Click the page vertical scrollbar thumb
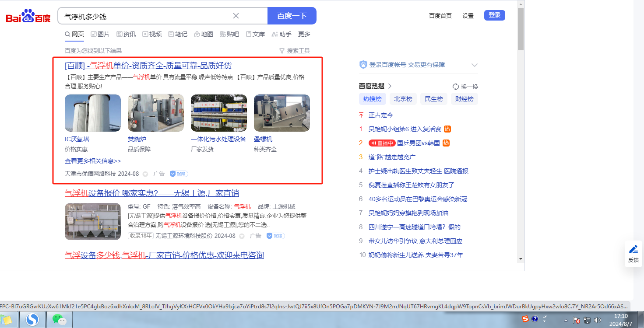This screenshot has height=328, width=644. (x=521, y=29)
